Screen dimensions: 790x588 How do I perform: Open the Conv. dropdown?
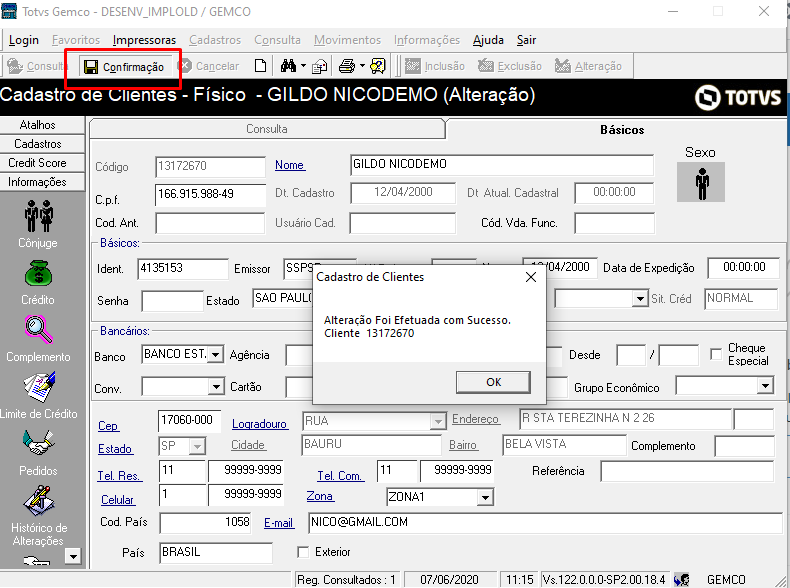[x=216, y=387]
